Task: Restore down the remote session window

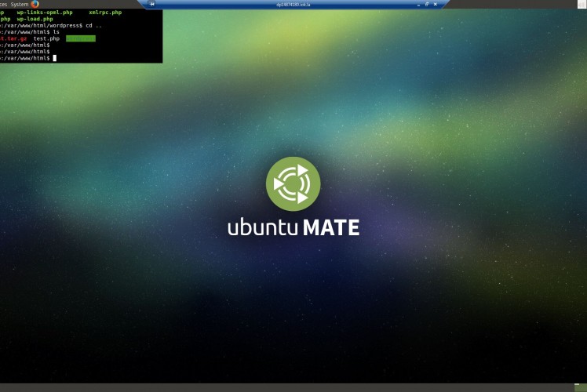Action: coord(426,4)
